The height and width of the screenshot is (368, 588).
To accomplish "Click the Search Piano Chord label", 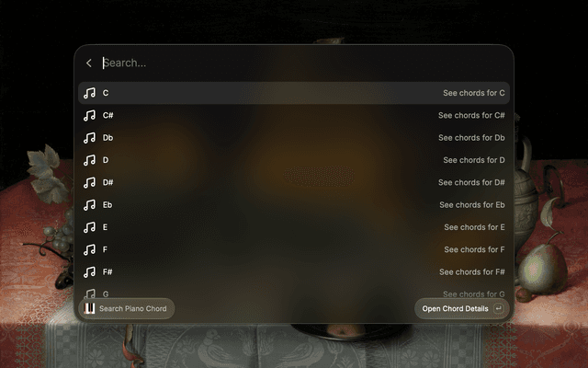I will [132, 309].
